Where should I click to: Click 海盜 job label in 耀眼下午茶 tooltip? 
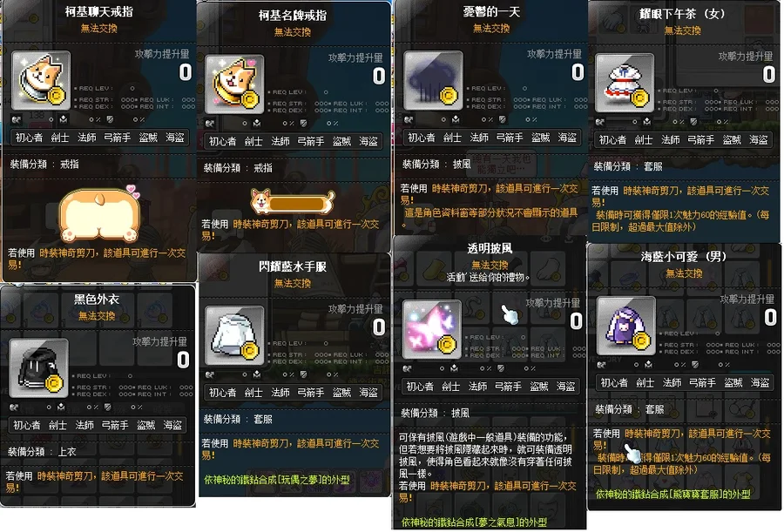click(x=759, y=140)
